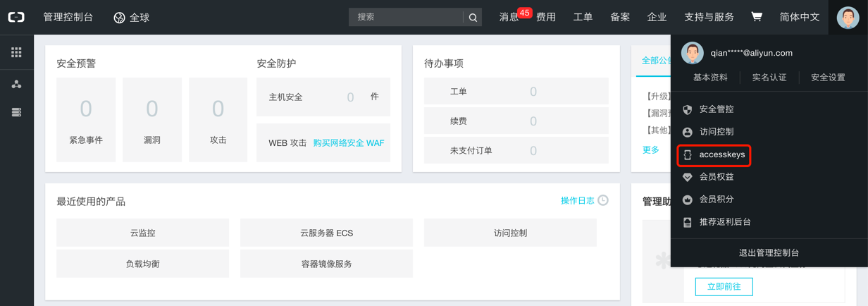Click the operation log clock icon

[x=603, y=200]
